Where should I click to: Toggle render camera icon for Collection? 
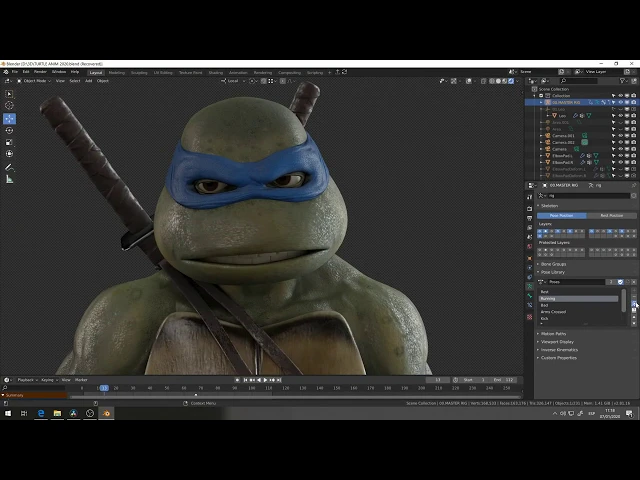(633, 96)
